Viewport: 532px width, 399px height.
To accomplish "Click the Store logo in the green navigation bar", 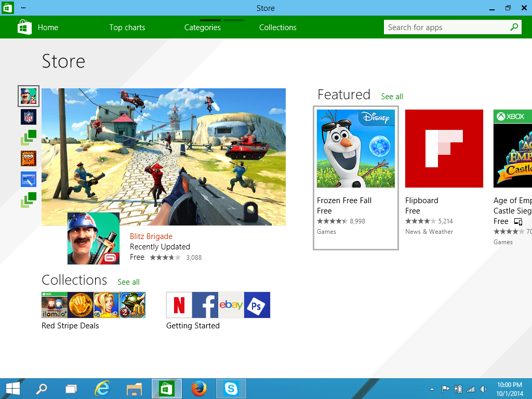I will click(x=24, y=27).
